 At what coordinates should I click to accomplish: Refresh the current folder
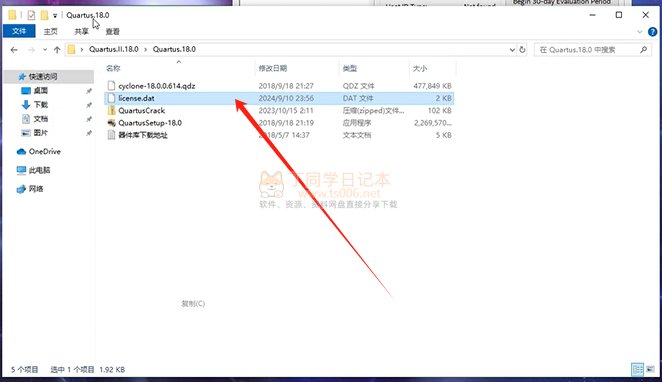click(x=522, y=50)
